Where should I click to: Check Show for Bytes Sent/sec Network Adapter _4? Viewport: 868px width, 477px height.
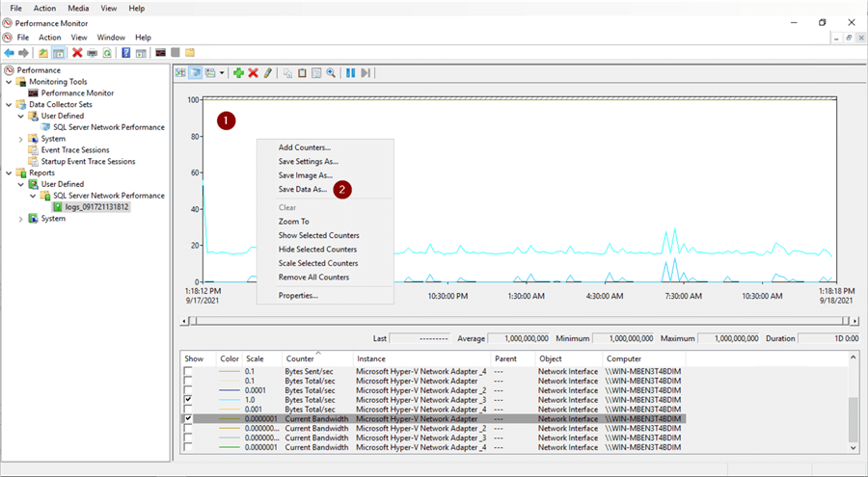pyautogui.click(x=188, y=370)
